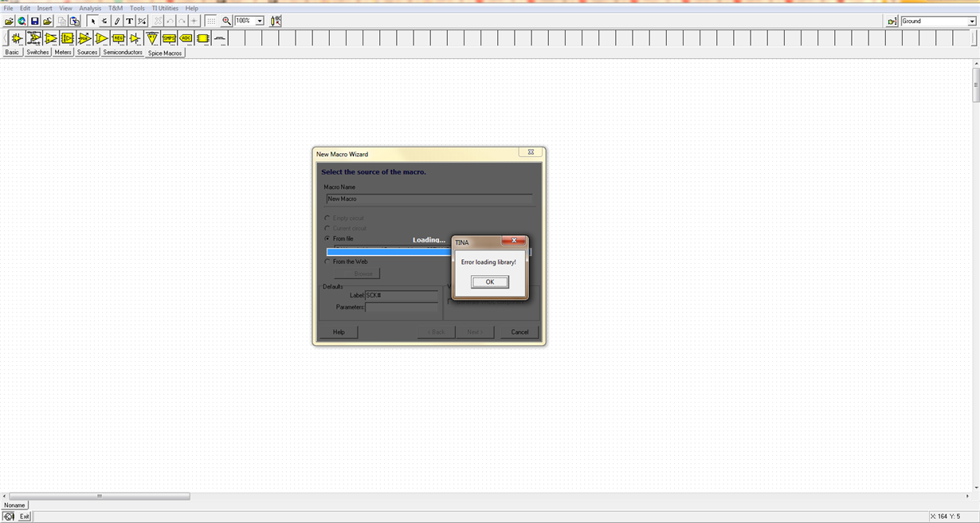Viewport: 980px width, 523px height.
Task: Open the T&M menu
Action: [116, 8]
